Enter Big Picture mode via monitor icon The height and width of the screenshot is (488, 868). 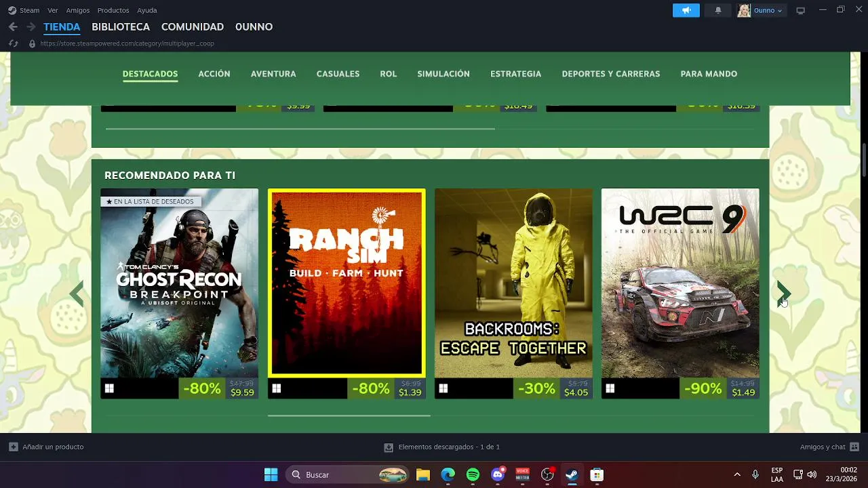pos(800,10)
